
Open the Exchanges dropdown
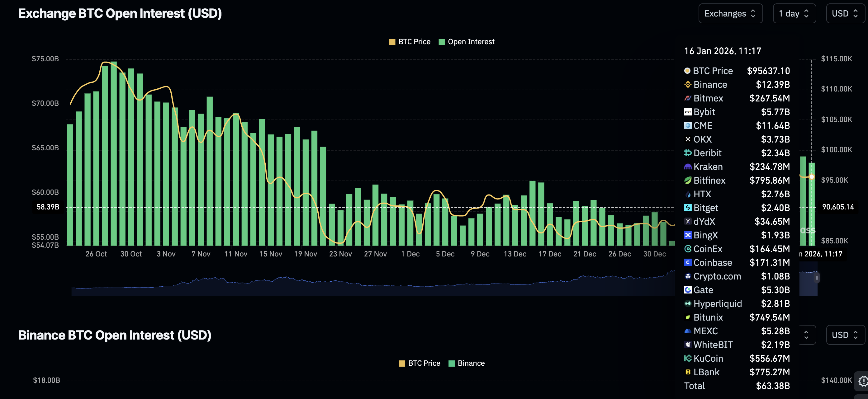point(730,13)
